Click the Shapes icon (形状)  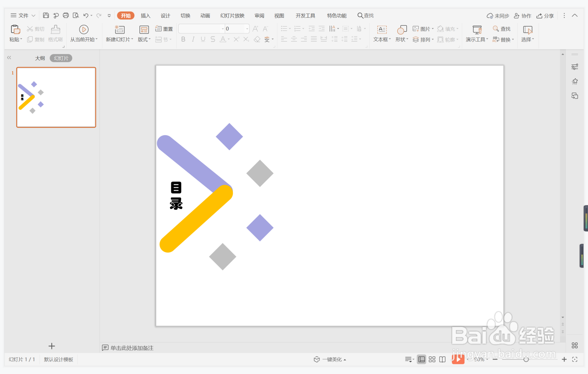coord(402,29)
